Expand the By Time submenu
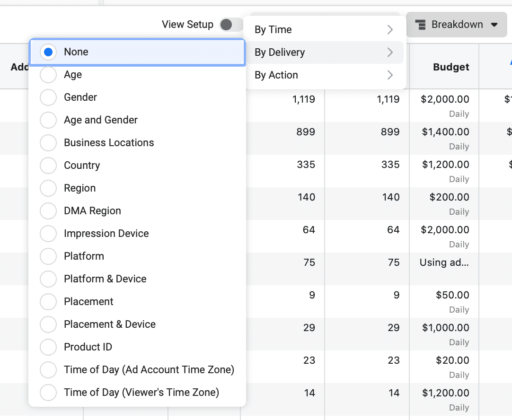This screenshot has height=420, width=512. click(x=324, y=30)
